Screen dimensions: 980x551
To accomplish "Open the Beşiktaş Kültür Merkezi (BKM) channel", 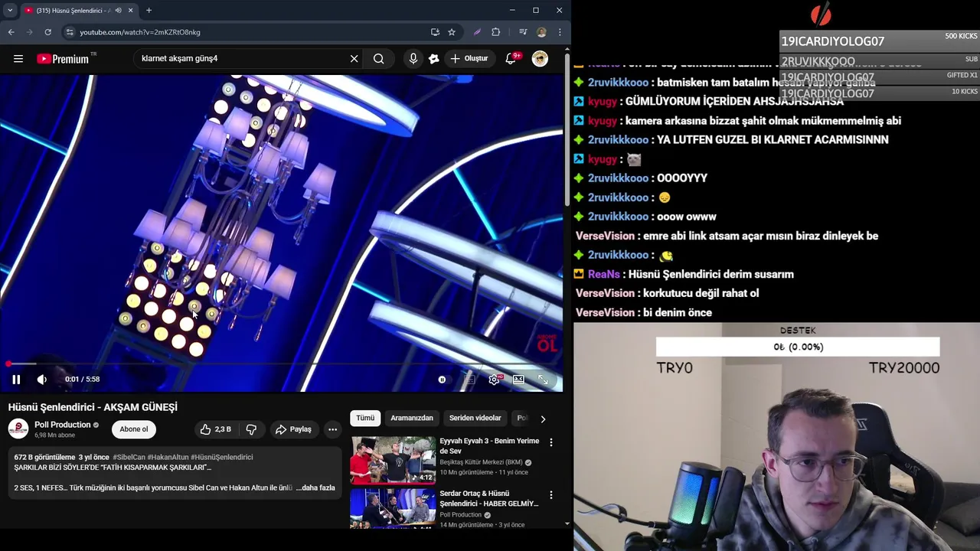I will click(481, 462).
